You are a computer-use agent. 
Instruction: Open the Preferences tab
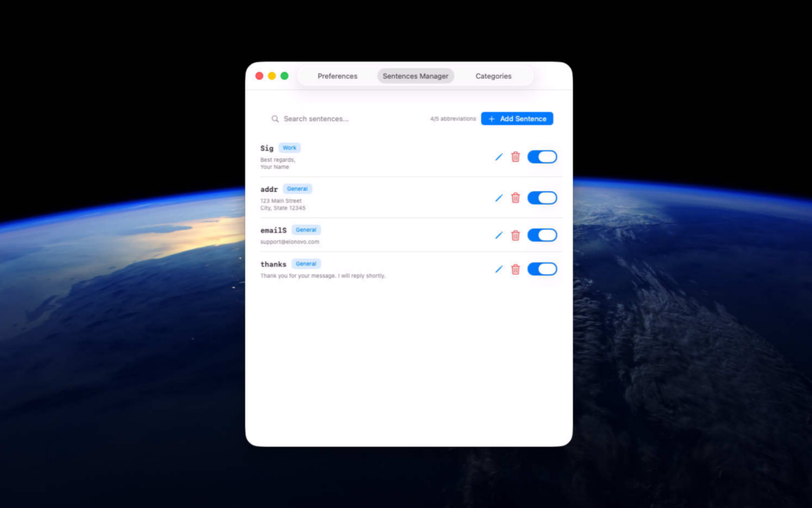tap(338, 76)
